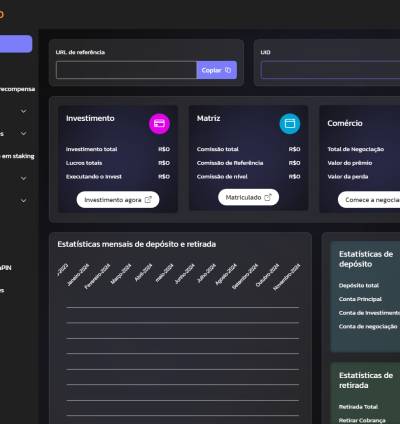The image size is (400, 424).
Task: Click the pink Investimento card icon
Action: [159, 124]
